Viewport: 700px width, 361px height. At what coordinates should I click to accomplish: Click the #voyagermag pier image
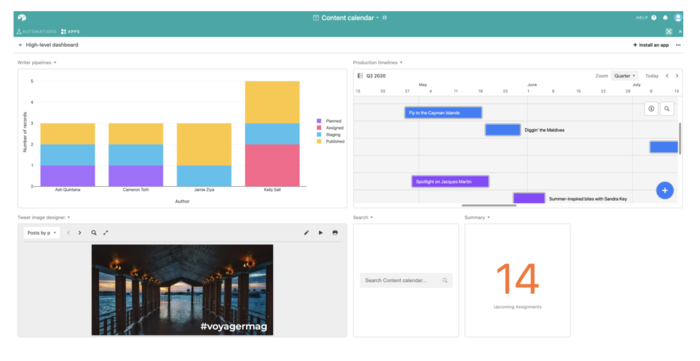(182, 290)
